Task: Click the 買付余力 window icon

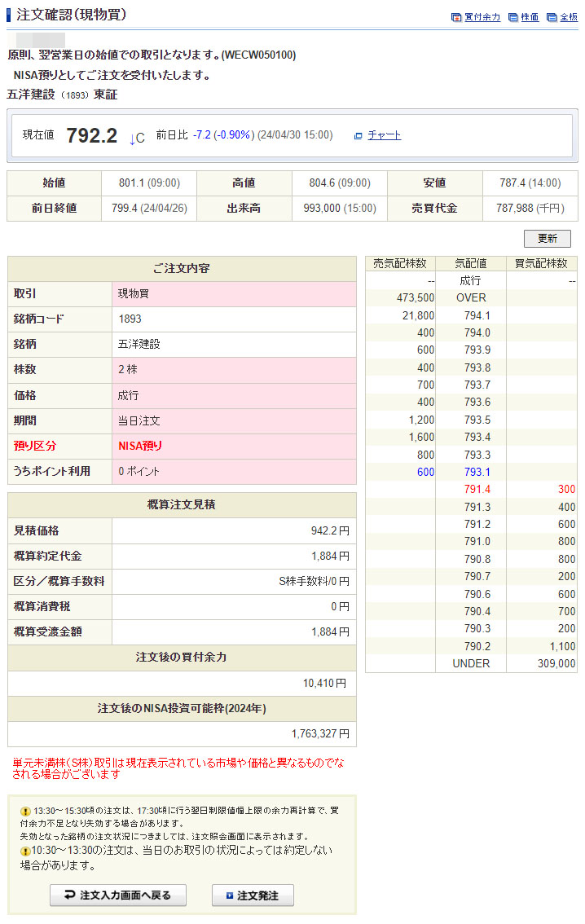Action: click(456, 17)
